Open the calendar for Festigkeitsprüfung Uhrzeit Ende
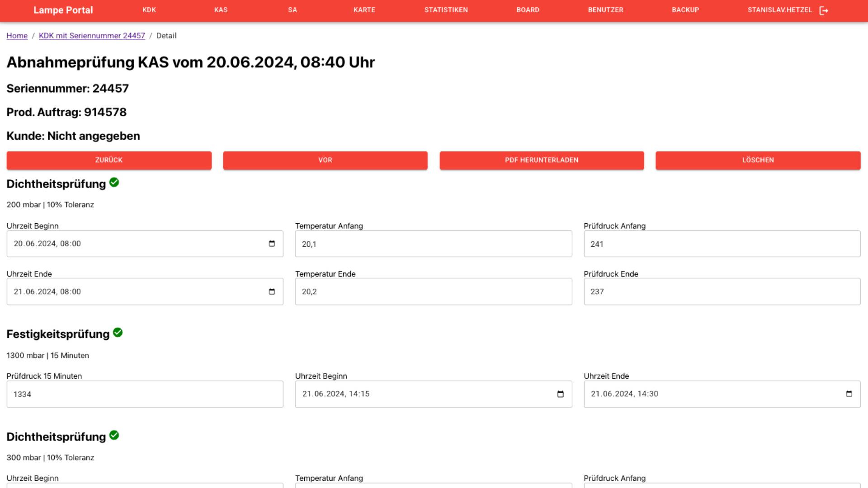This screenshot has height=488, width=868. click(850, 394)
